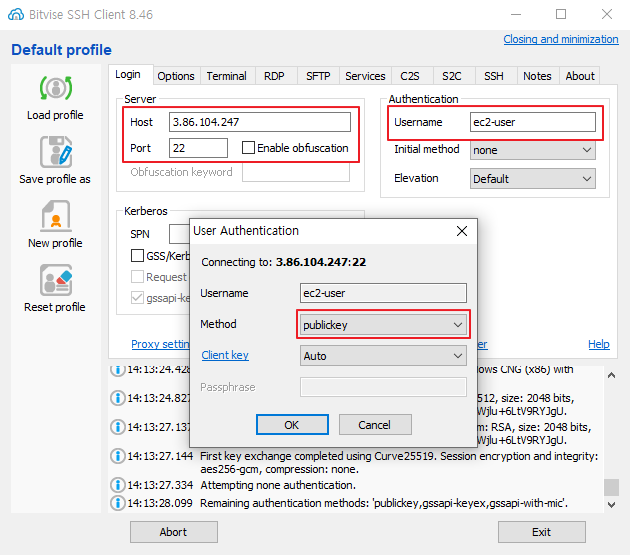Image resolution: width=630 pixels, height=555 pixels.
Task: Click 'Attempting none authentication.' log line
Action: click(x=278, y=485)
